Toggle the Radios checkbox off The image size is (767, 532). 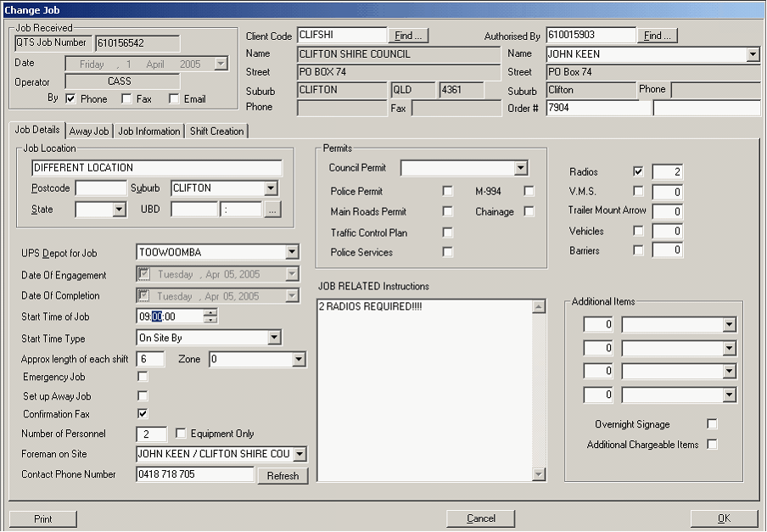coord(638,172)
